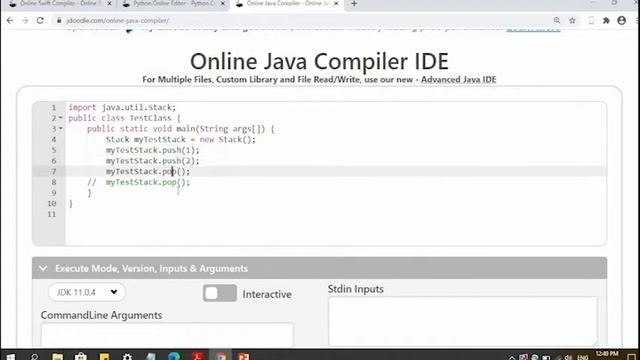The height and width of the screenshot is (360, 640).
Task: Close the Online Java Compiler tab
Action: pyautogui.click(x=336, y=4)
